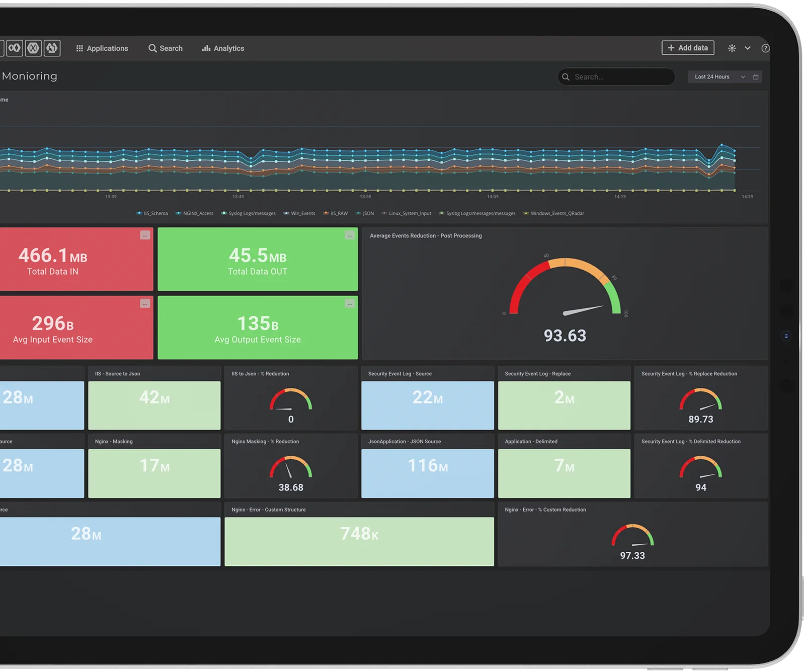Viewport: 805px width, 672px height.
Task: Hide the Win_Events series in the legend
Action: (299, 213)
